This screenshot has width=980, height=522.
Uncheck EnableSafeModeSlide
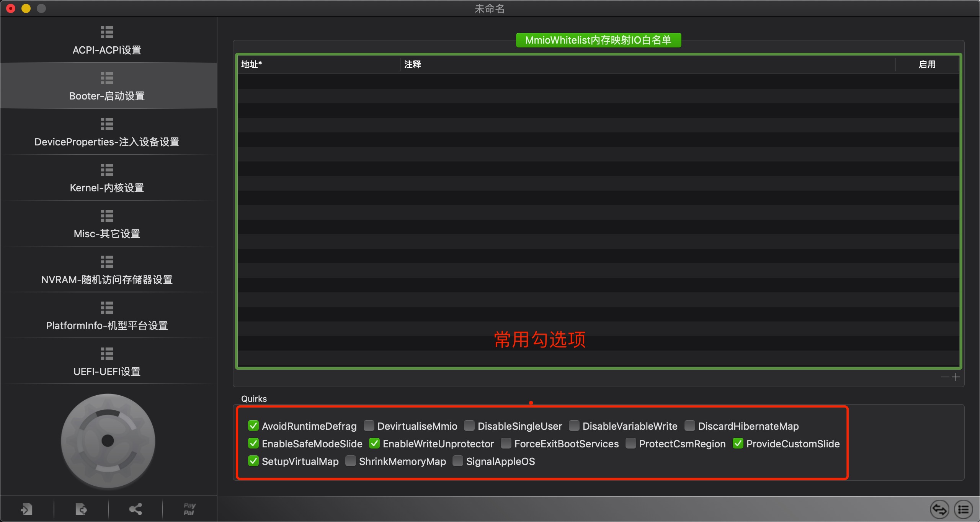click(253, 443)
